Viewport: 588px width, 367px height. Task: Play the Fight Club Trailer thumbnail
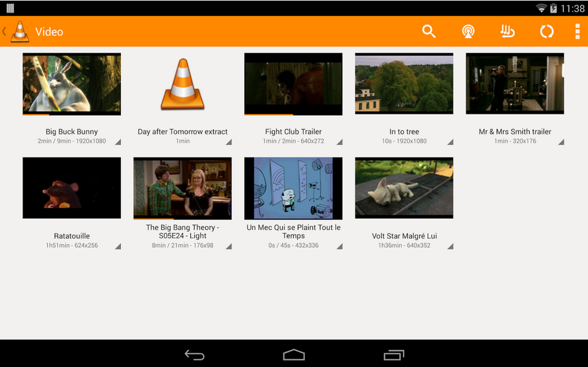click(293, 84)
